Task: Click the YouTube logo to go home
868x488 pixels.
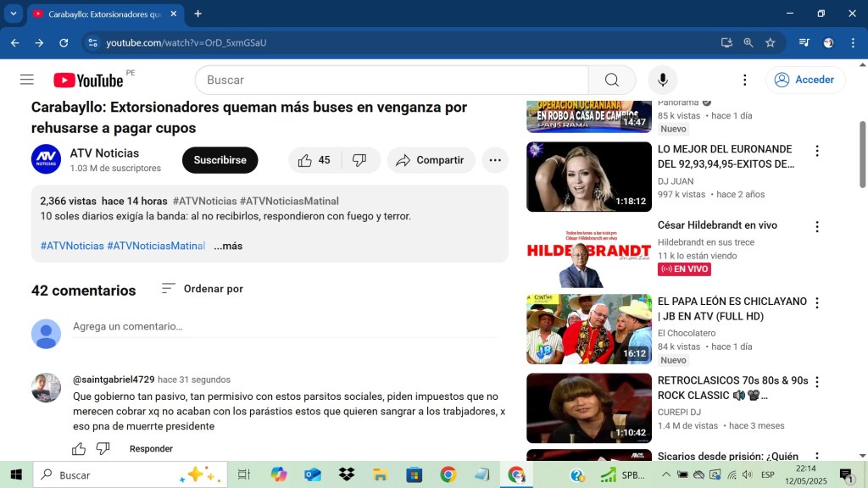Action: pyautogui.click(x=89, y=80)
